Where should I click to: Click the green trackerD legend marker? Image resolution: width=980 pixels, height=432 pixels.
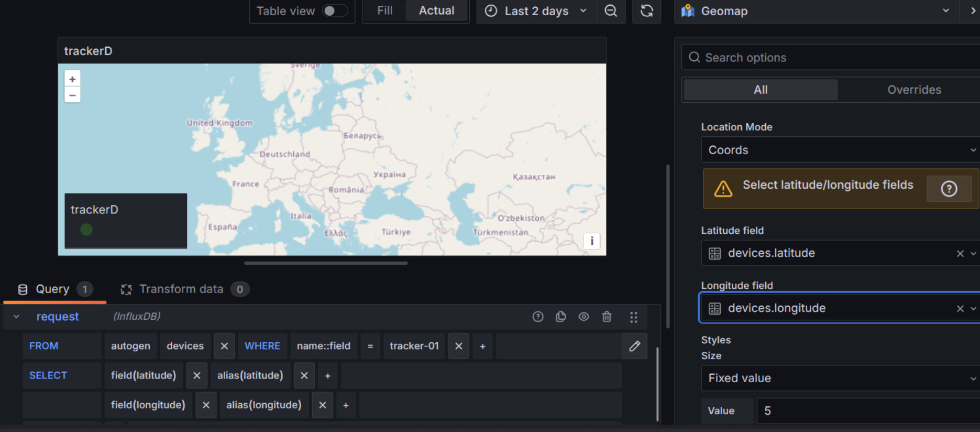(x=86, y=229)
